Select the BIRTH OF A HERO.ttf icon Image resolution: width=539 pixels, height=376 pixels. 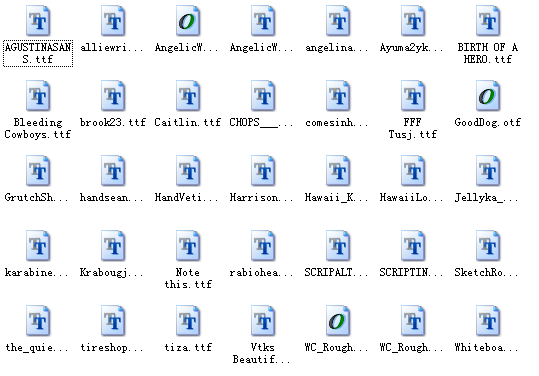coord(488,21)
